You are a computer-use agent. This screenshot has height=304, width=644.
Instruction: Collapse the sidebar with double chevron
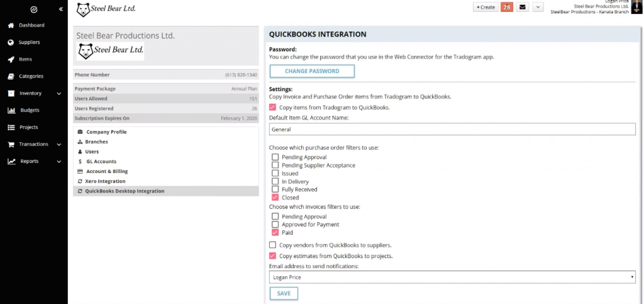[x=61, y=9]
